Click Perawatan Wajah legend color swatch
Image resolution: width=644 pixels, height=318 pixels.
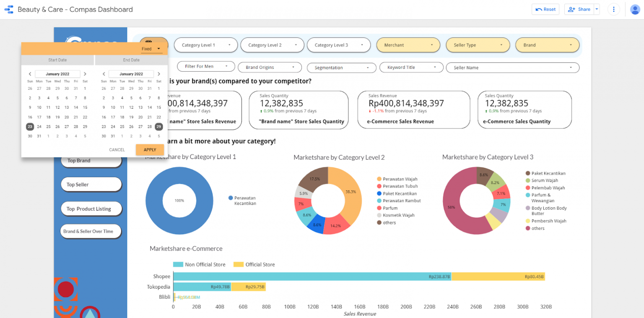click(x=379, y=179)
